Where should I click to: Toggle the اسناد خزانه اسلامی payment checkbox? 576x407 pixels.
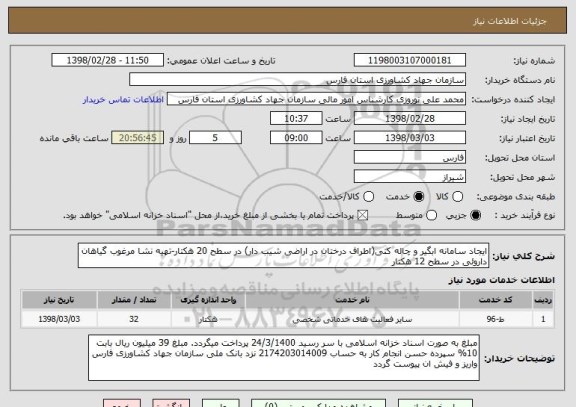click(x=363, y=215)
